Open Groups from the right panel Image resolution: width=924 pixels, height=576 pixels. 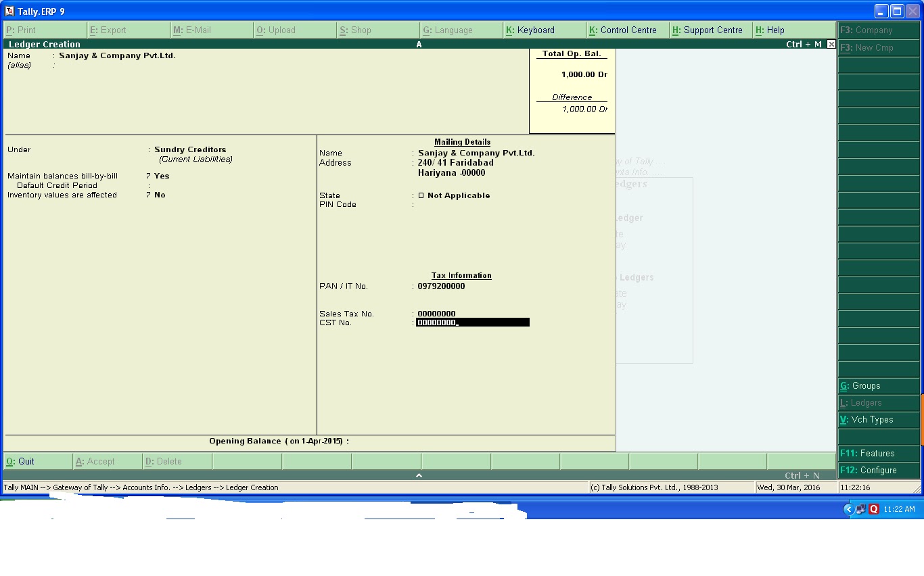coord(879,385)
